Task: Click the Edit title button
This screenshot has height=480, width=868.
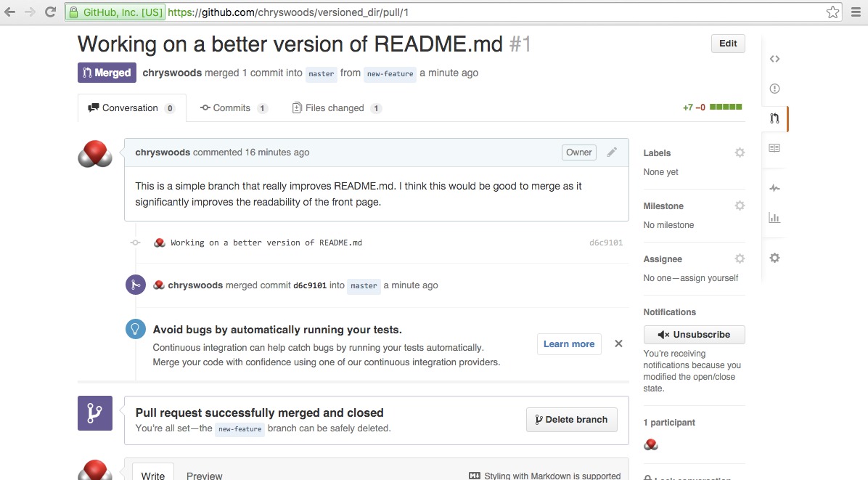Action: pos(728,43)
